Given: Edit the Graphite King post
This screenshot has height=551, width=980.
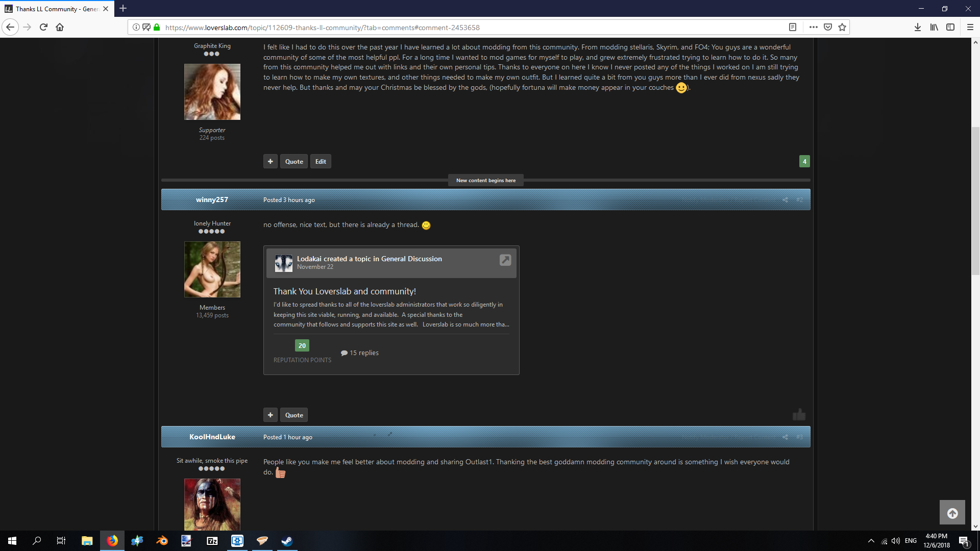Looking at the screenshot, I should point(321,162).
